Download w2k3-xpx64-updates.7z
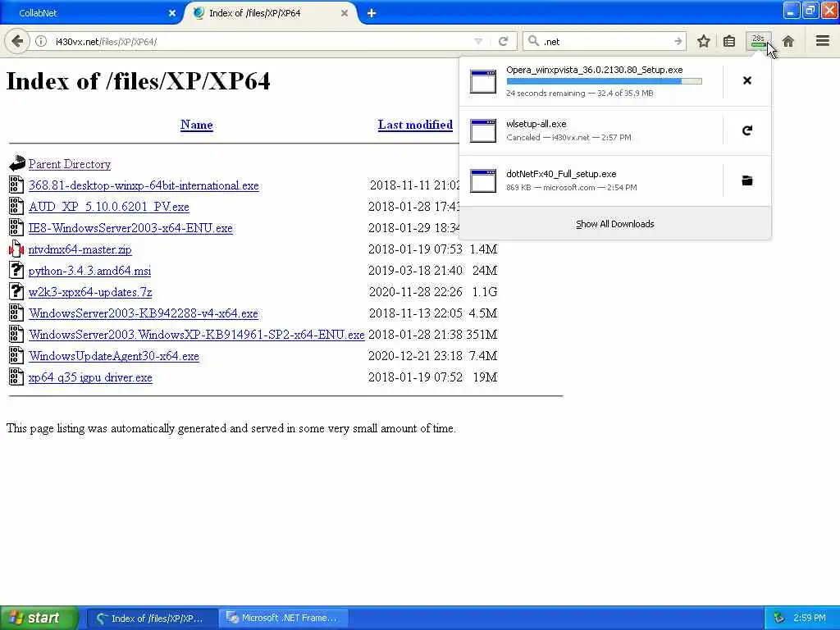Screen dimensions: 840x630 pos(90,292)
